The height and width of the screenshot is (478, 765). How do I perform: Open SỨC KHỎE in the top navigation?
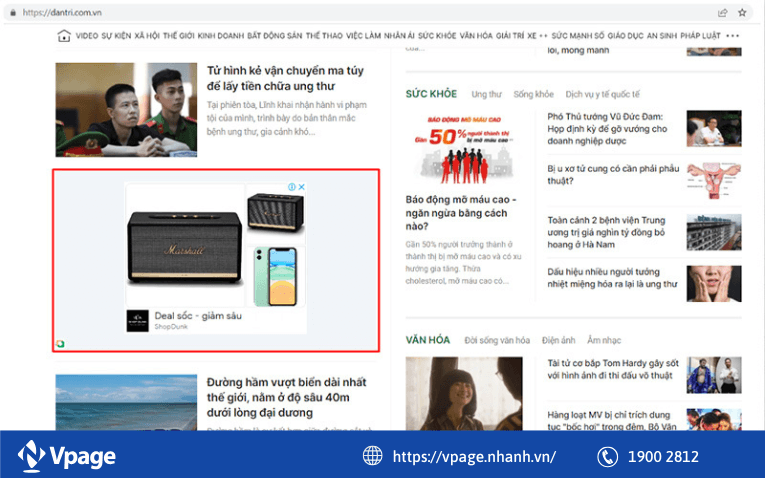coord(437,36)
